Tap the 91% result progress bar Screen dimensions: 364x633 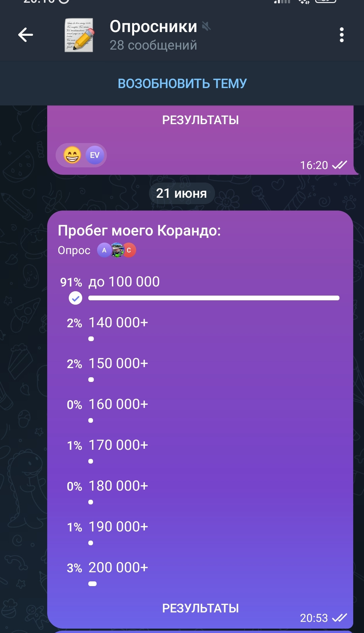tap(214, 298)
